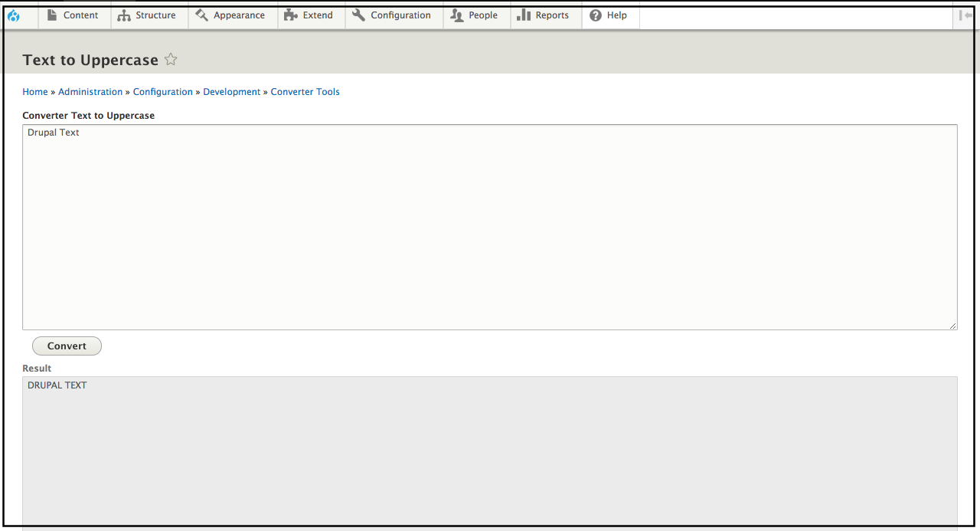
Task: Click the Configuration wrench icon
Action: [358, 15]
